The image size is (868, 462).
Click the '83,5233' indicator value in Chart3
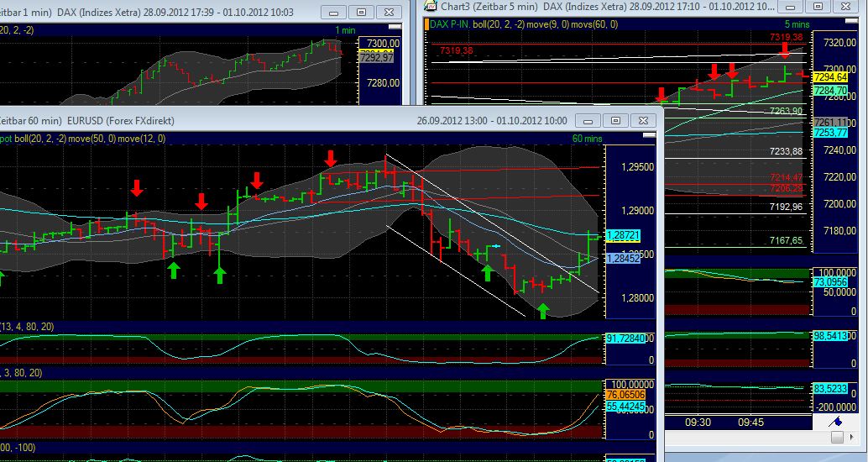[831, 389]
